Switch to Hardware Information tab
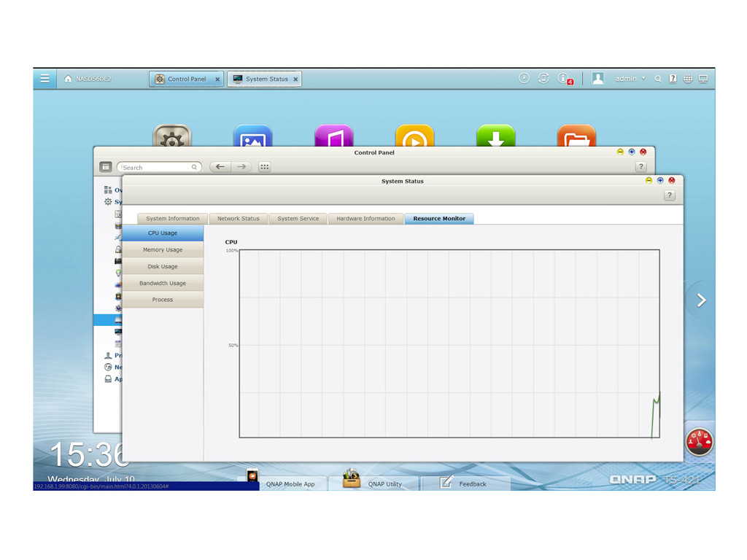The image size is (747, 560). [x=366, y=219]
